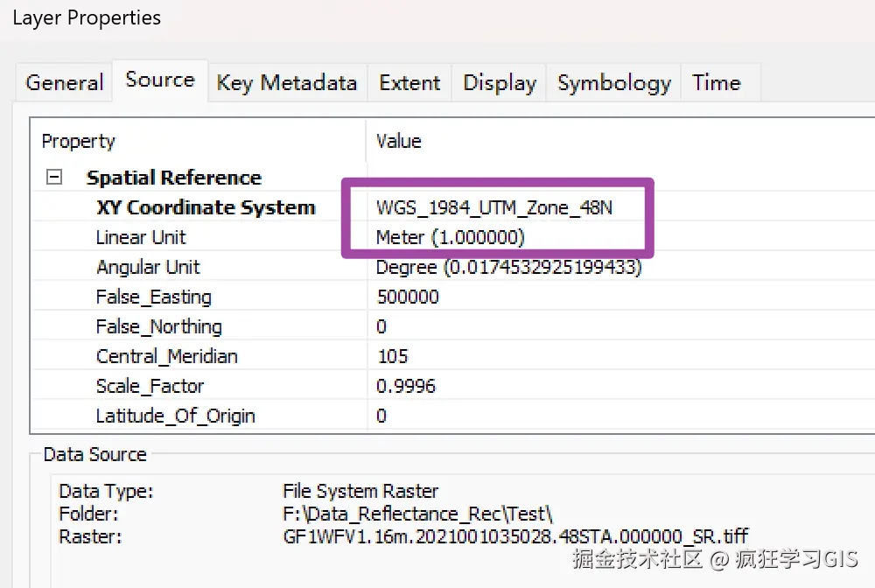Viewport: 875px width, 588px height.
Task: Click the raster file name text
Action: coord(515,536)
